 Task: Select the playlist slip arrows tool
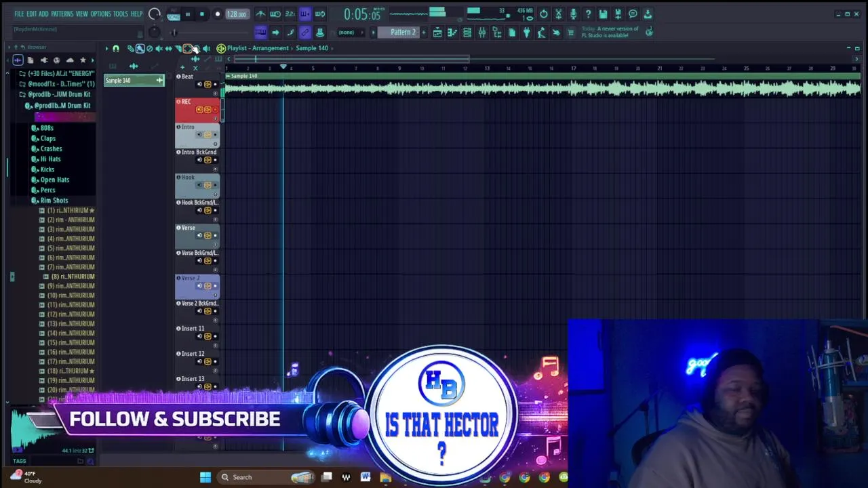pyautogui.click(x=168, y=48)
